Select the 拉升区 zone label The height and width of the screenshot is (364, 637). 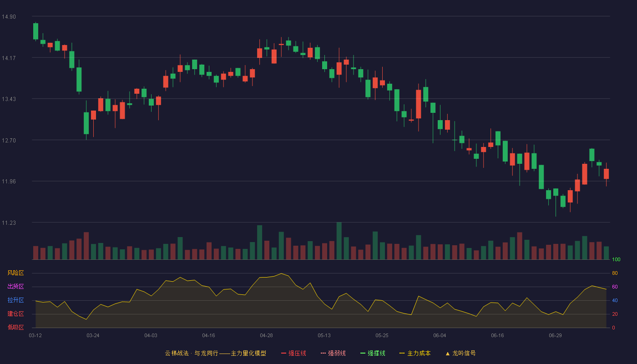[15, 300]
